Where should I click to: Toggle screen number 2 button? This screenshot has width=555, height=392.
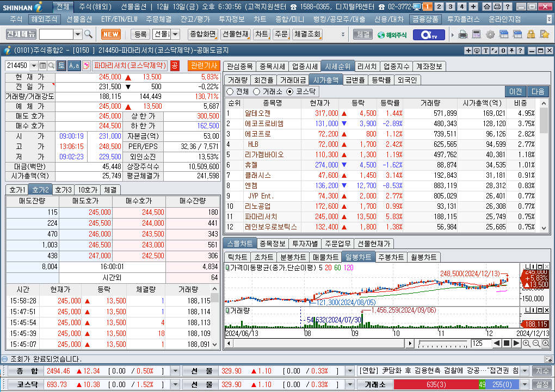coord(439,7)
